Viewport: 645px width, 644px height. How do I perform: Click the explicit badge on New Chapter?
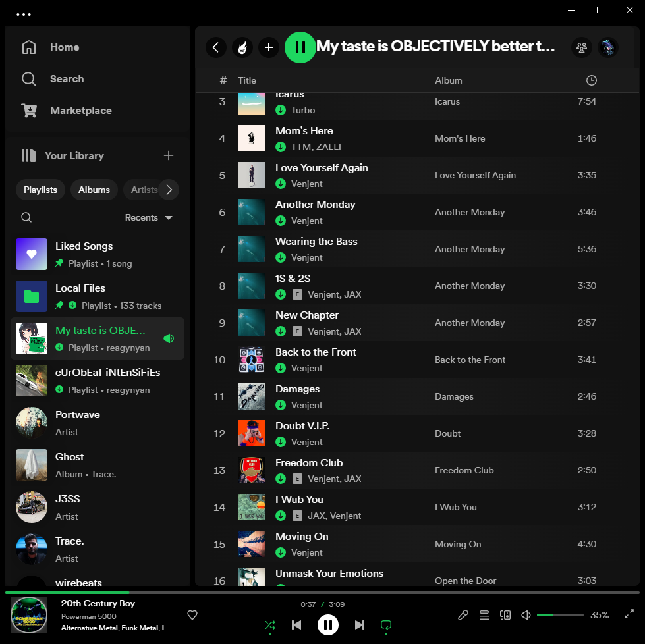point(297,331)
